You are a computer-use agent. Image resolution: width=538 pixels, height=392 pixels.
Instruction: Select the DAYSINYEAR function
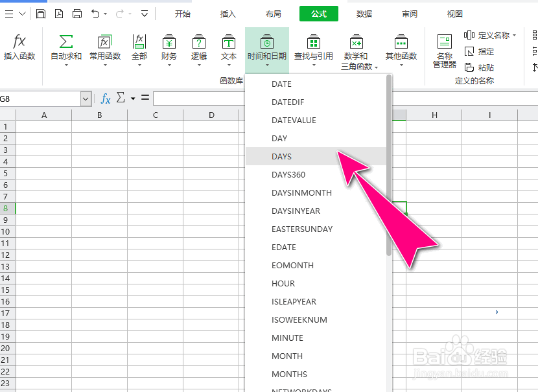coord(316,211)
